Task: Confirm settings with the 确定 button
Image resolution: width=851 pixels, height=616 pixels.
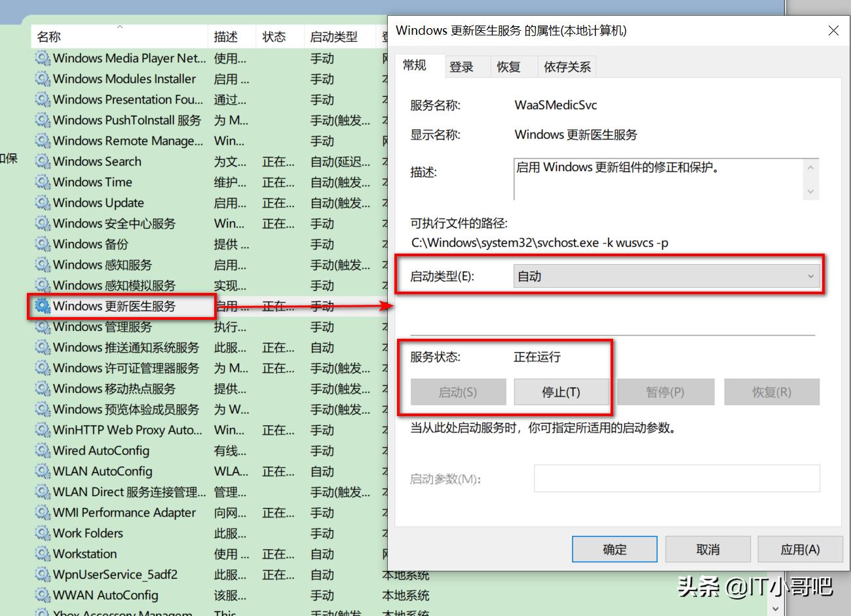Action: (614, 549)
